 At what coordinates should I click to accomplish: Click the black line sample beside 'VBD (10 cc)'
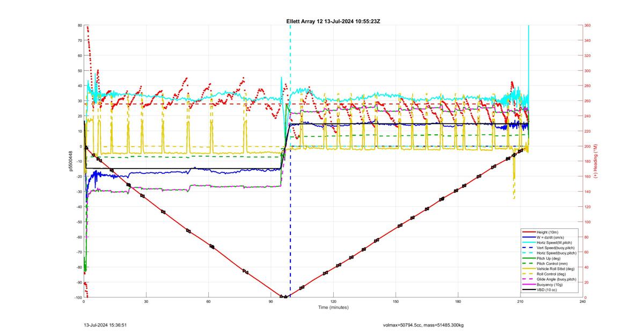point(529,290)
